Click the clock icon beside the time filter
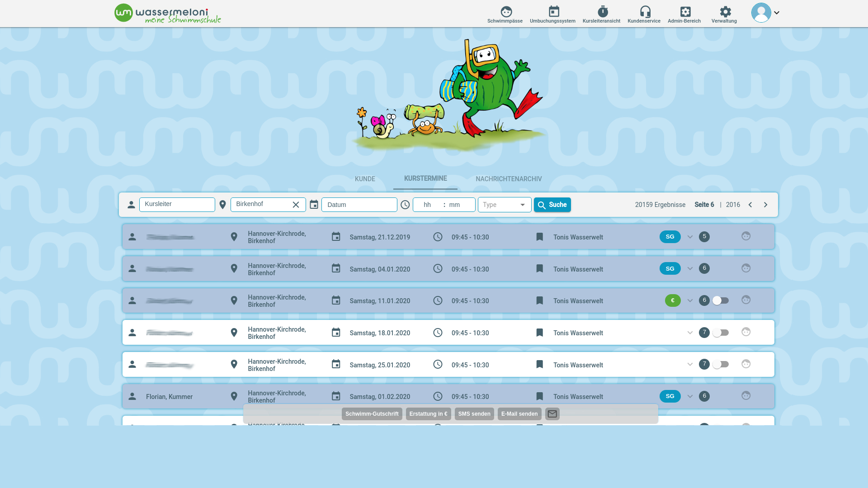 tap(405, 205)
